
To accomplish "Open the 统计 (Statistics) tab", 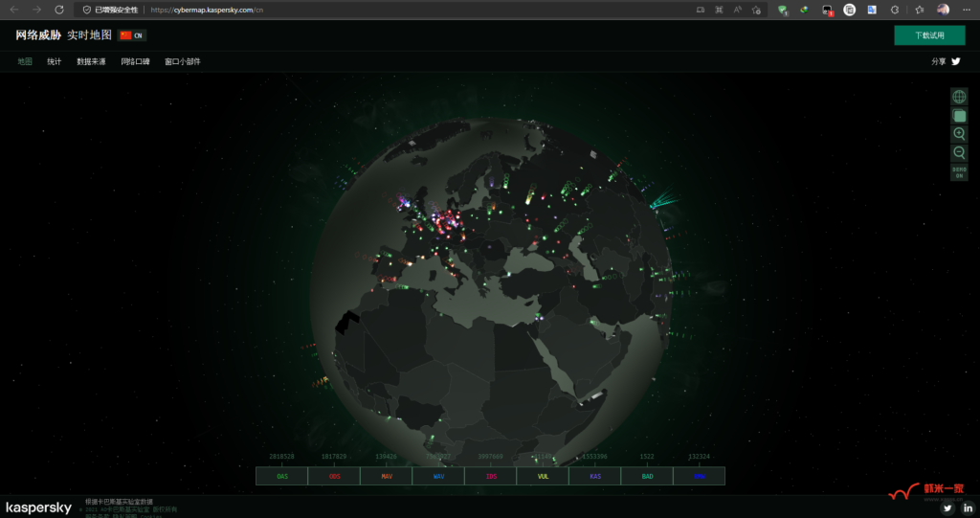I will coord(55,61).
